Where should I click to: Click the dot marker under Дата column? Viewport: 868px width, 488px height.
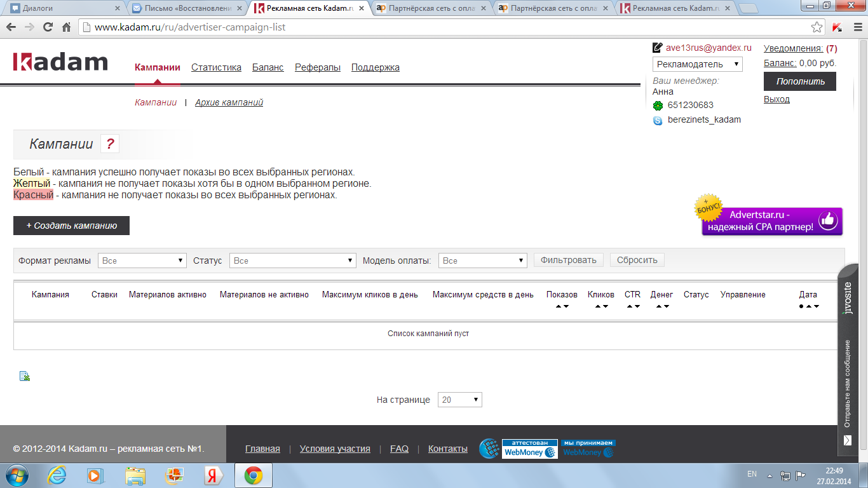point(802,306)
